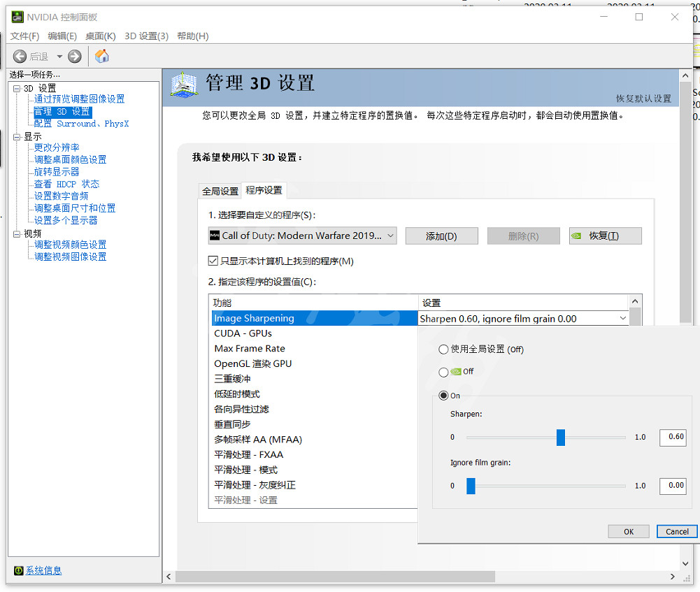The image size is (700, 592).
Task: Click OK to confirm sharpening settings
Action: [628, 531]
